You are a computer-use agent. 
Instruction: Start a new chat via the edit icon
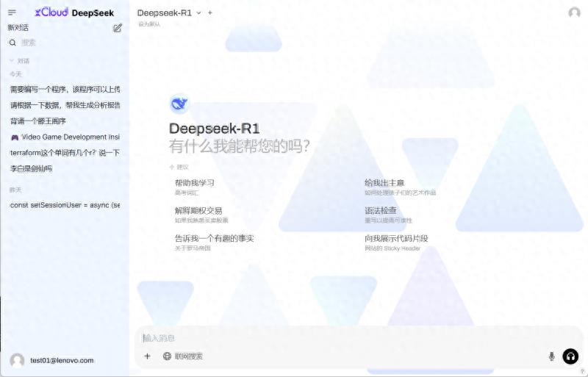pos(118,28)
